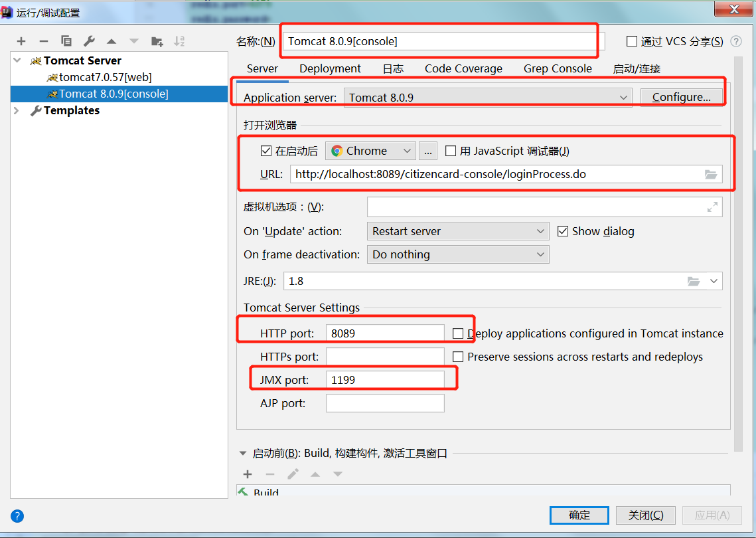
Task: Click the 关闭 button
Action: coord(646,515)
